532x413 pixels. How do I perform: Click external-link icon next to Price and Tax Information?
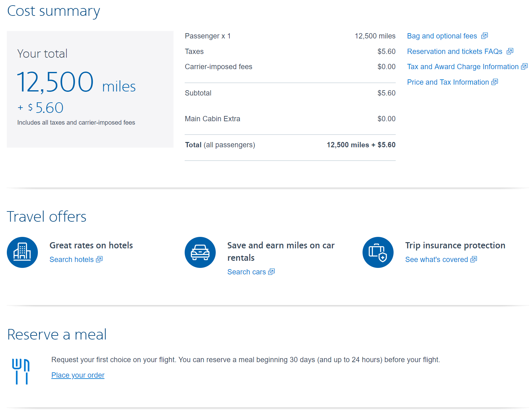495,82
